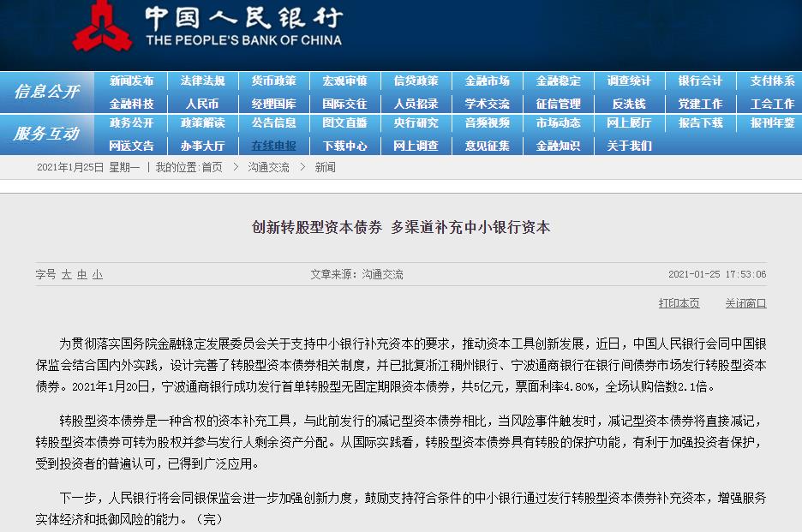Open the 新闻发布 navigation item
The height and width of the screenshot is (532, 802).
(131, 81)
